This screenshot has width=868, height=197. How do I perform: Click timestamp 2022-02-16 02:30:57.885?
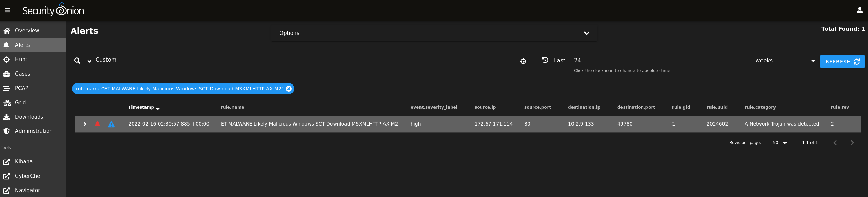point(169,124)
